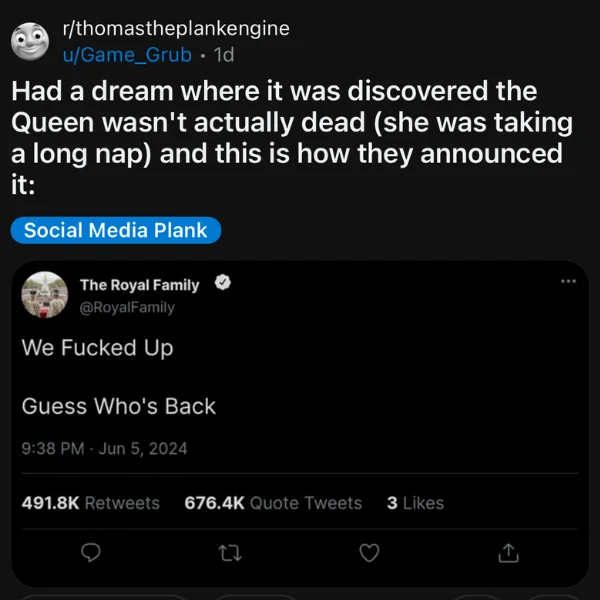Open the Royal Family profile picture
Image resolution: width=600 pixels, height=600 pixels.
pos(44,295)
